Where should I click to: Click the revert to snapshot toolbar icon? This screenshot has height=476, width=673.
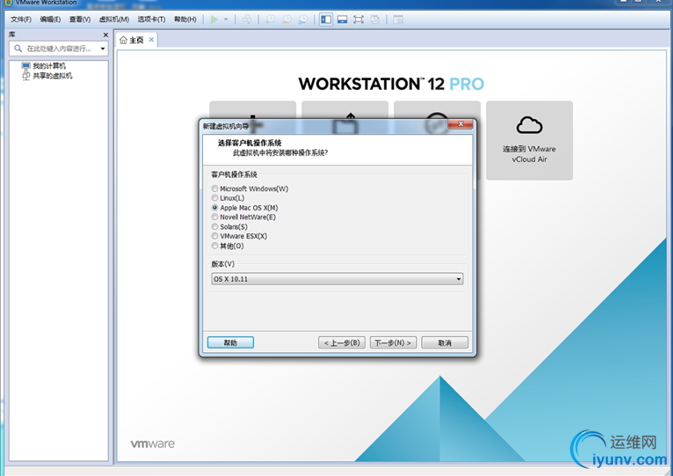click(286, 19)
